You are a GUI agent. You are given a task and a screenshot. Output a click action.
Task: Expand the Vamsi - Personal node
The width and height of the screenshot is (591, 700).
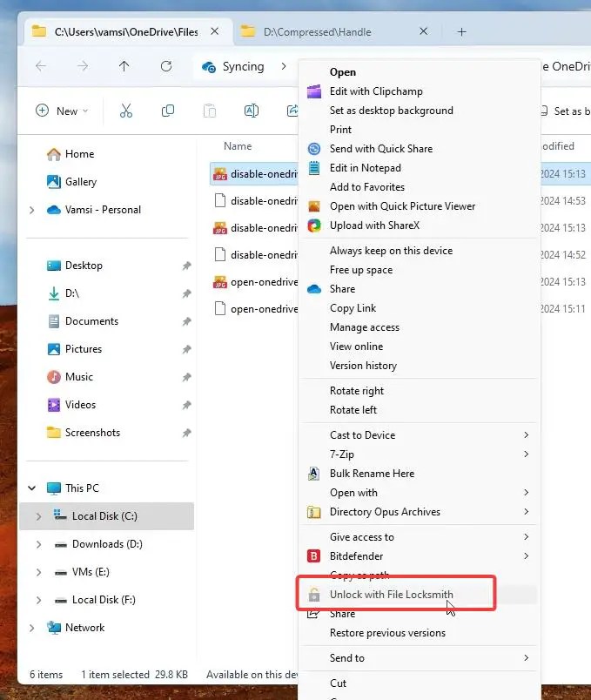click(x=31, y=210)
